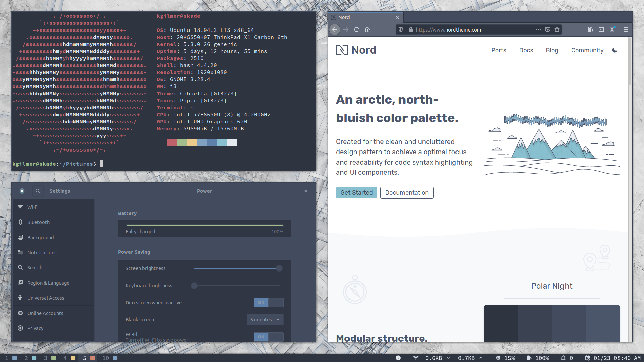The width and height of the screenshot is (644, 362).
Task: Open the Bluetooth settings section
Action: (38, 222)
